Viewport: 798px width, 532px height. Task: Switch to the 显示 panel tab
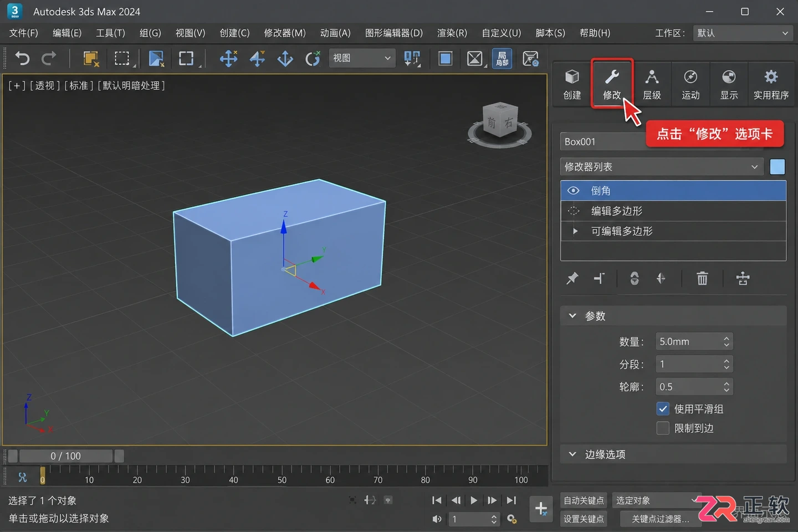(729, 84)
